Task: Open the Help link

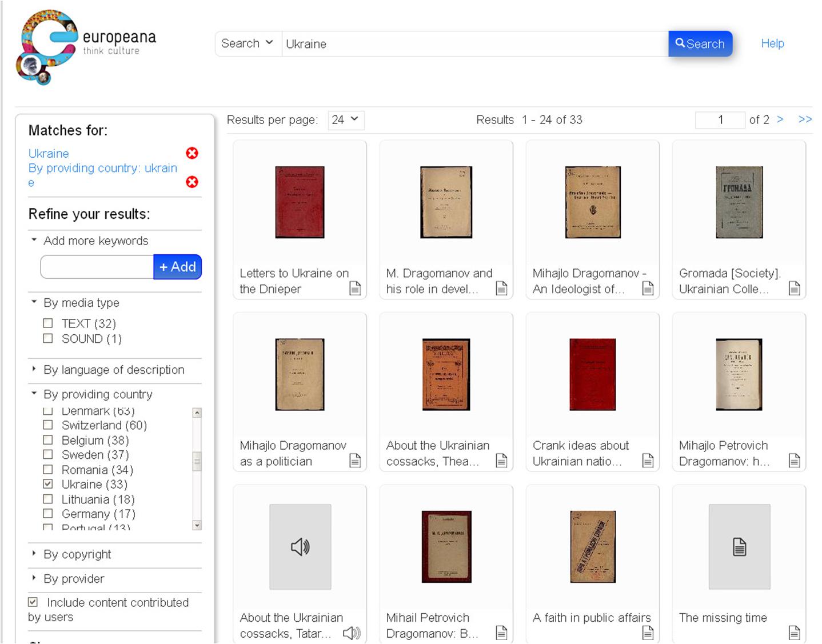Action: click(772, 43)
